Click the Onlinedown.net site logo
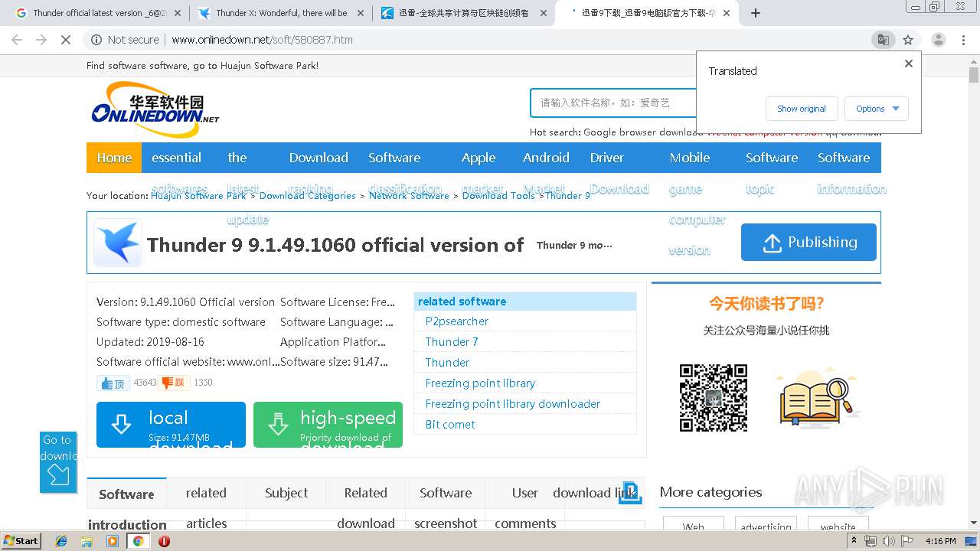980x551 pixels. pyautogui.click(x=155, y=109)
